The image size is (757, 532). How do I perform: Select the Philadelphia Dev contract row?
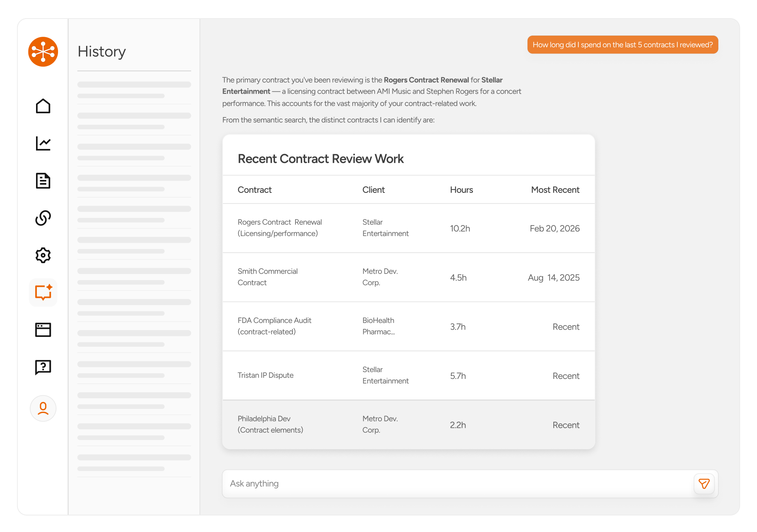tap(408, 424)
